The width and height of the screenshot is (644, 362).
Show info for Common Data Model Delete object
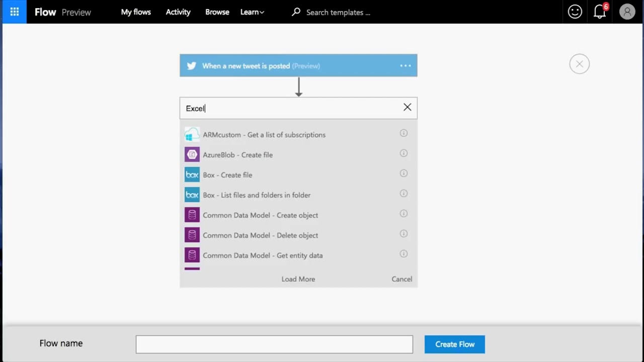pyautogui.click(x=404, y=234)
